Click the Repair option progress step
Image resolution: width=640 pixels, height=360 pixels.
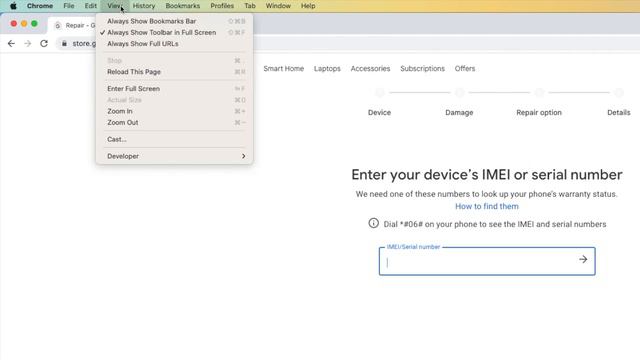click(539, 112)
